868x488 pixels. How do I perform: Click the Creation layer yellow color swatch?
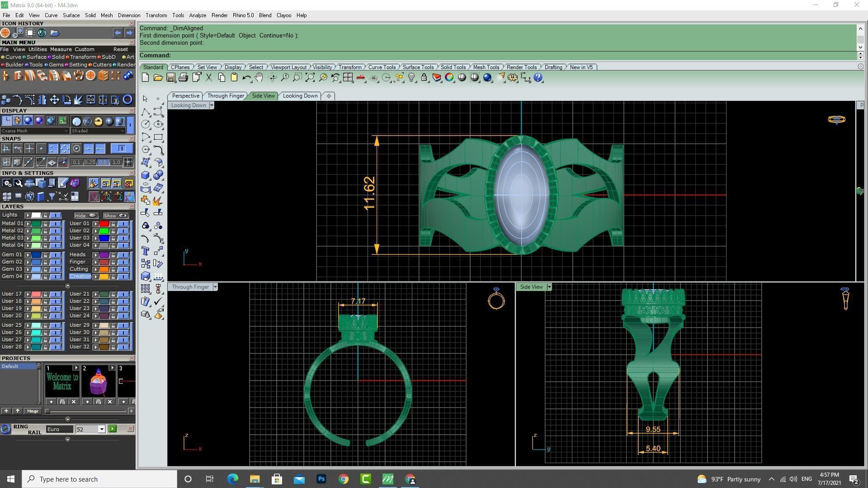pos(104,277)
